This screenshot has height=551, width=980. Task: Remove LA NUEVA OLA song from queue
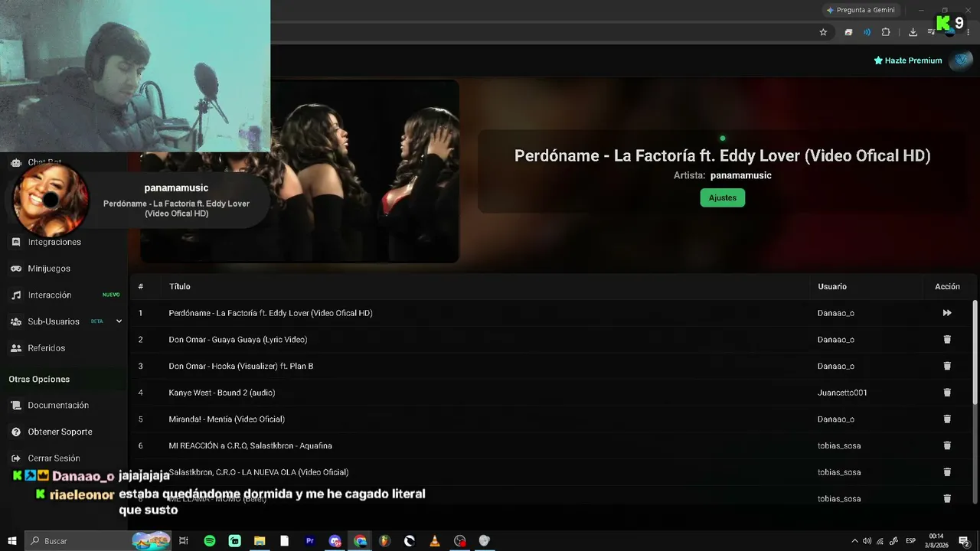click(947, 472)
